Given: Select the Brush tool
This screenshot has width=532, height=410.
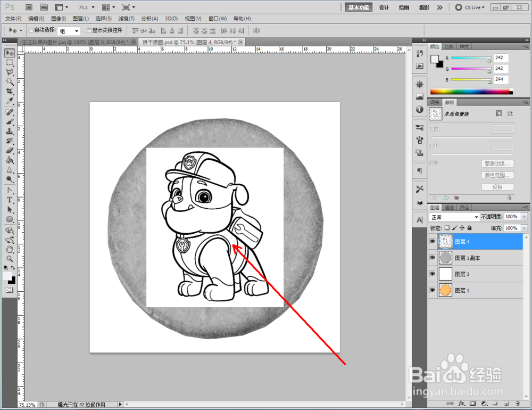Looking at the screenshot, I should tap(10, 121).
